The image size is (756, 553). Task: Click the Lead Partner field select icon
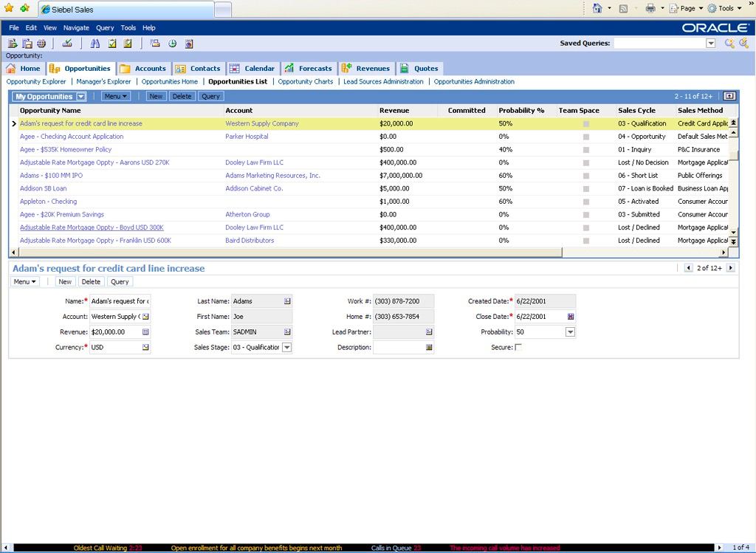click(x=429, y=332)
